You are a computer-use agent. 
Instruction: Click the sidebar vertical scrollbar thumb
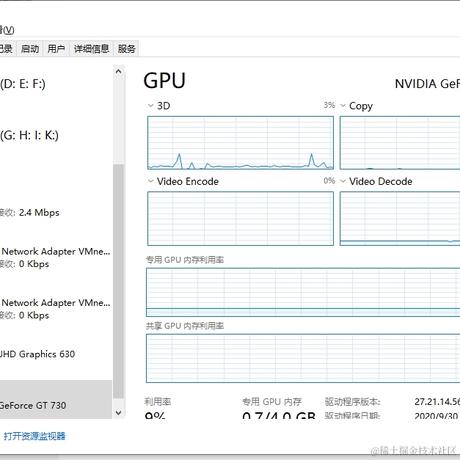[118, 281]
